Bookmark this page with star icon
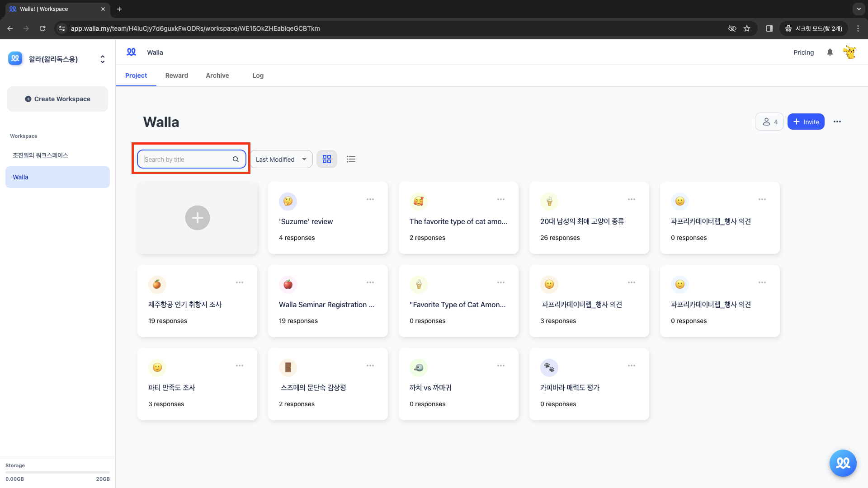Viewport: 868px width, 488px height. coord(747,28)
